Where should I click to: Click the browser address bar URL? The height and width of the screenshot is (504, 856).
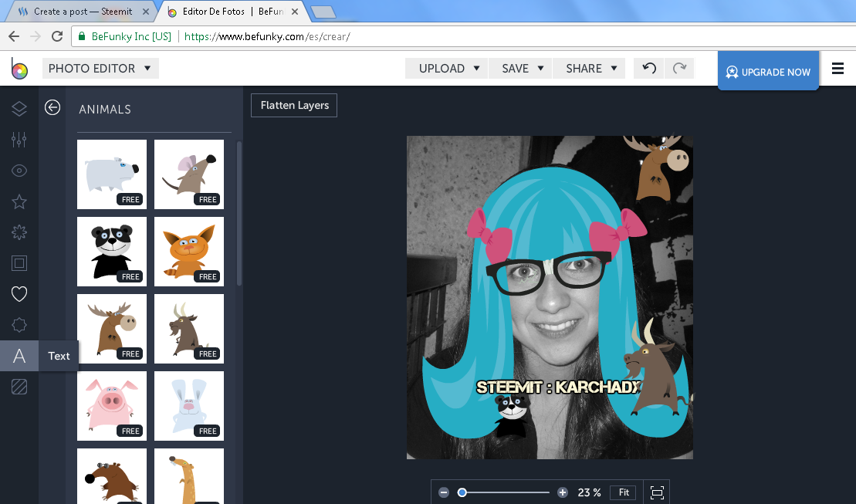[x=267, y=36]
